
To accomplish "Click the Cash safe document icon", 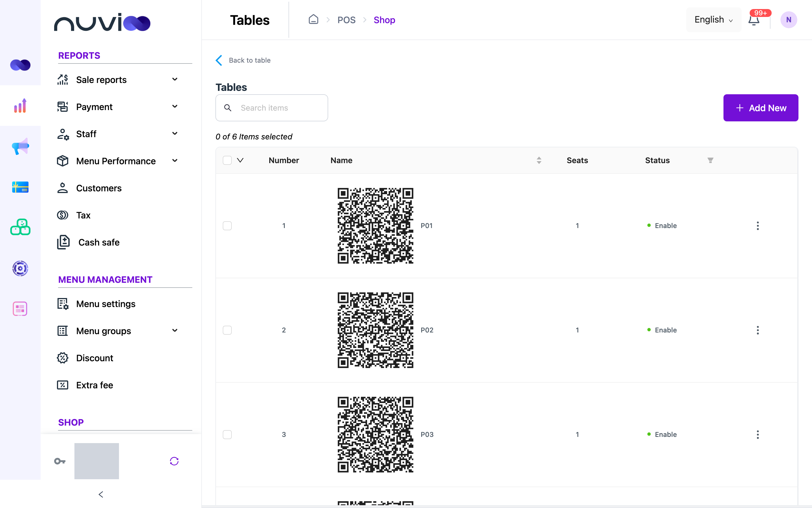I will (63, 242).
